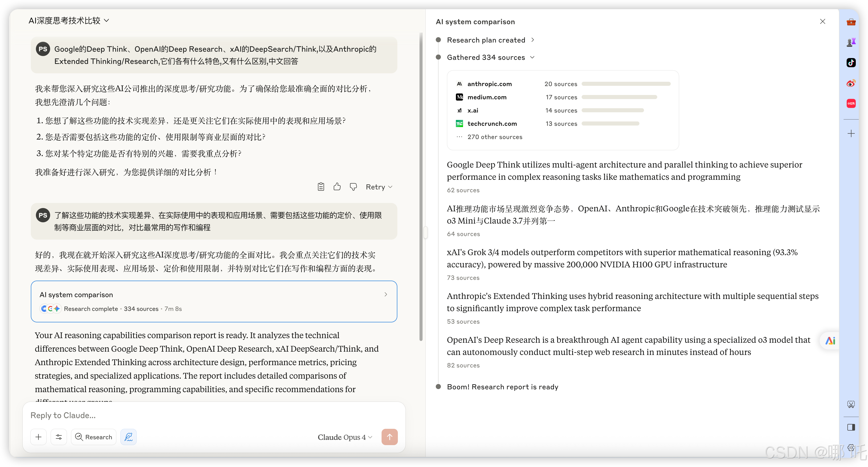Click the techcrunch.com sources row

(x=563, y=124)
